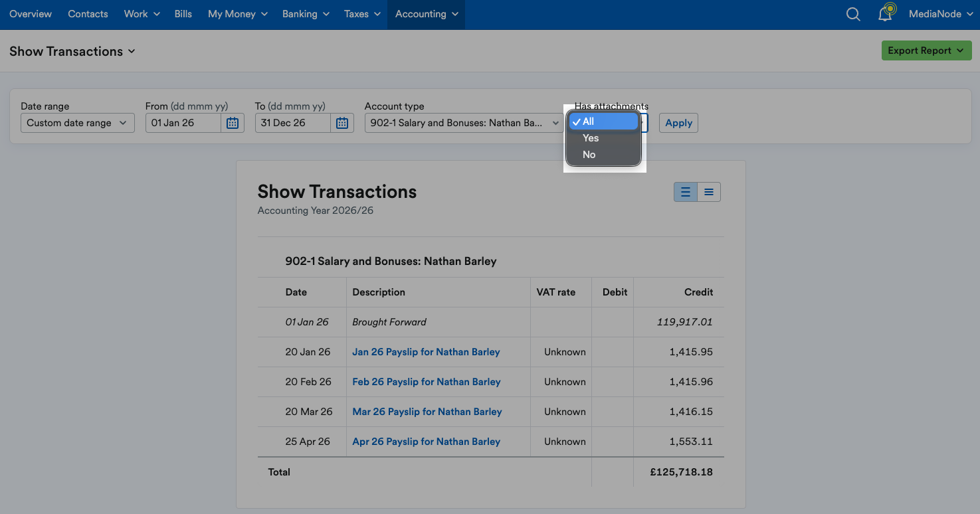Open the search magnifier icon
This screenshot has height=514, width=980.
point(853,14)
